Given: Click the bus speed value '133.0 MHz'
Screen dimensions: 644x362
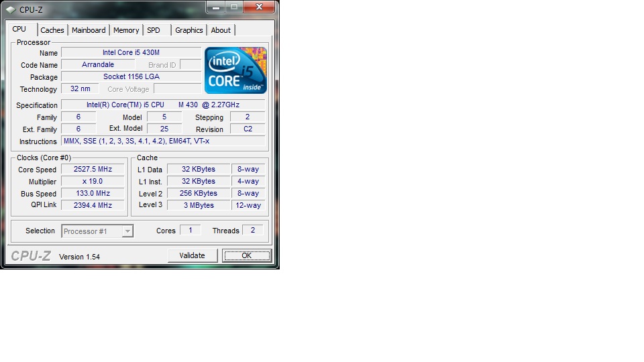Looking at the screenshot, I should [x=93, y=193].
